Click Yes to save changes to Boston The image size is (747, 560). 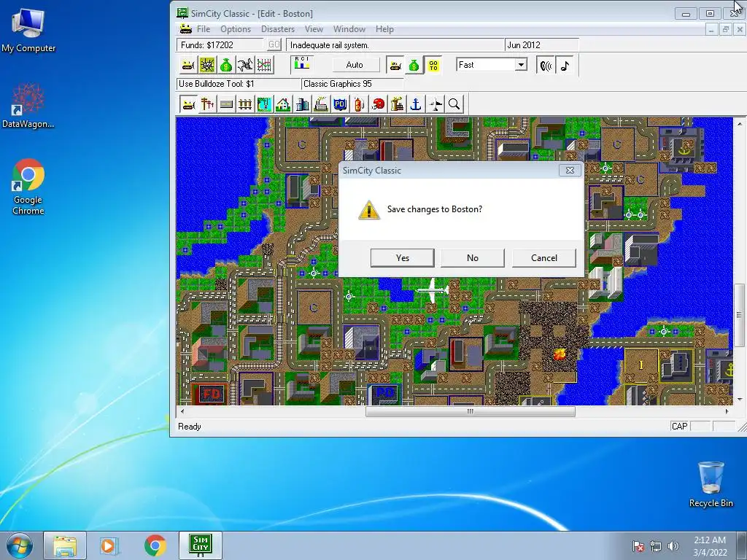(402, 257)
